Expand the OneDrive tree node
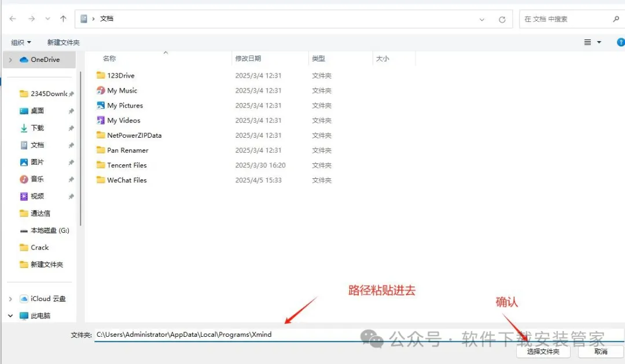The height and width of the screenshot is (364, 625). [10, 60]
